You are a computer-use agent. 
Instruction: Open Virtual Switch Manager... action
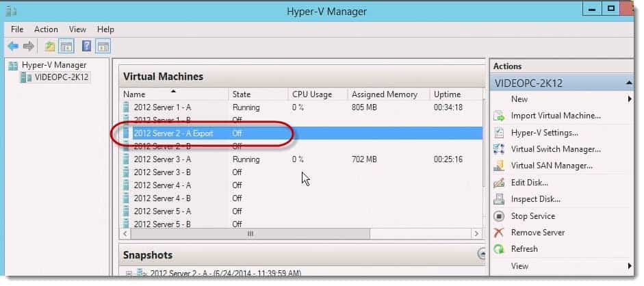[x=556, y=149]
